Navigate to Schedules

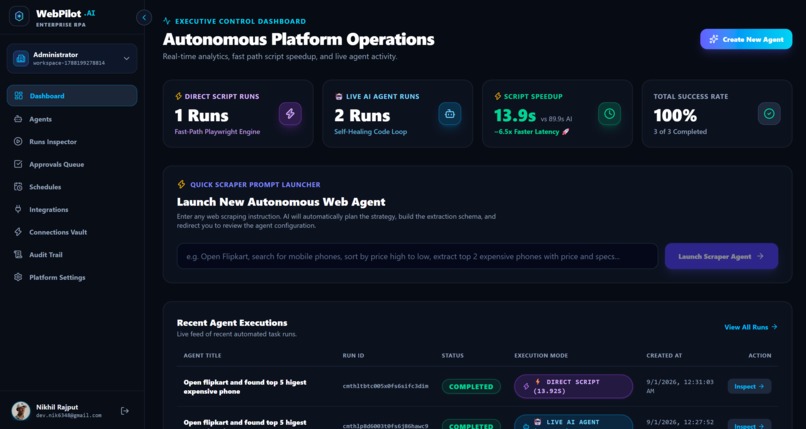(x=72, y=187)
